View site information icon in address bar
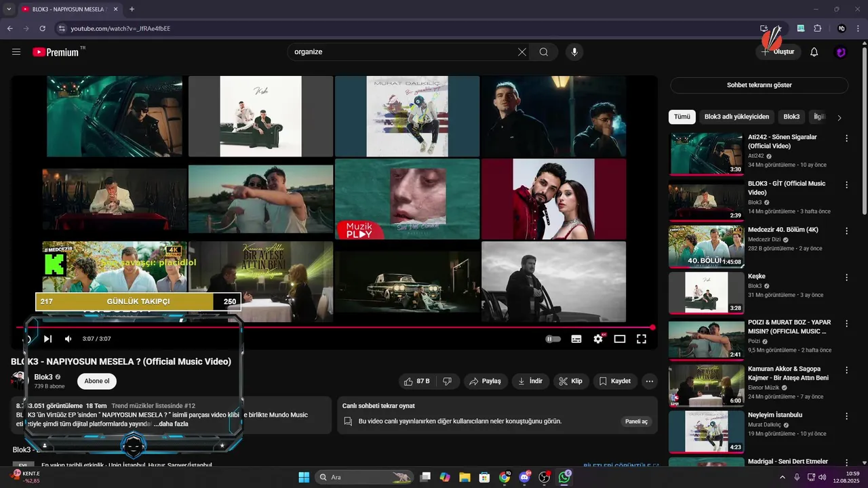 [x=62, y=28]
